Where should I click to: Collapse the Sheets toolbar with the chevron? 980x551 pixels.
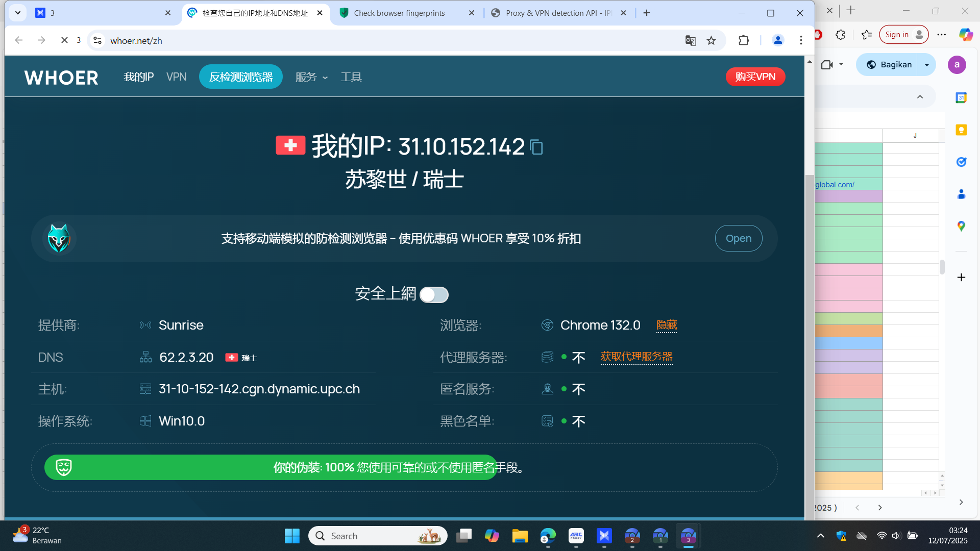point(920,97)
